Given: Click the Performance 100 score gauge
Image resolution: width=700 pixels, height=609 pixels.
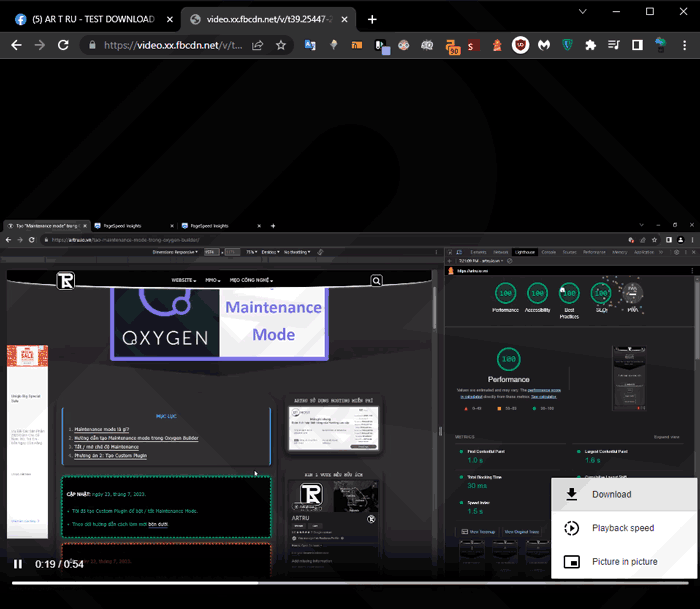Looking at the screenshot, I should click(508, 359).
